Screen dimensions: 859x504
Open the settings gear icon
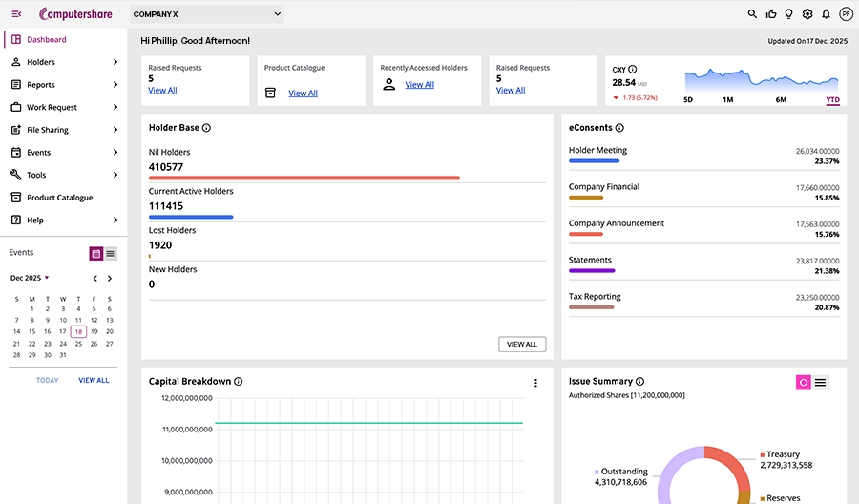[x=807, y=14]
